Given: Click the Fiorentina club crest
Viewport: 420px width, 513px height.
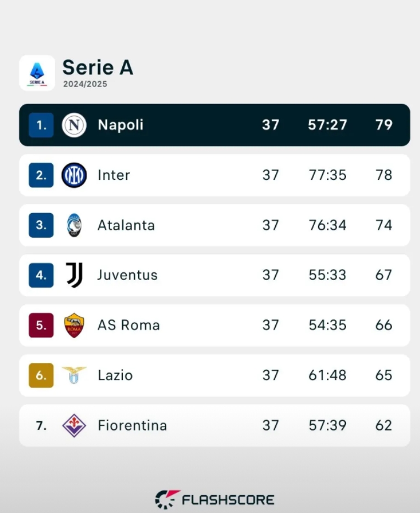Looking at the screenshot, I should coord(74,425).
